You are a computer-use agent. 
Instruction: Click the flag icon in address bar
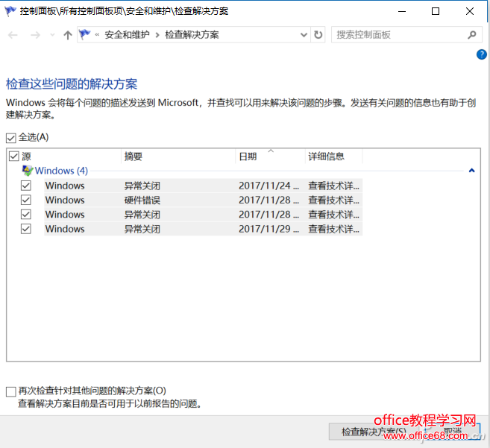click(x=85, y=34)
